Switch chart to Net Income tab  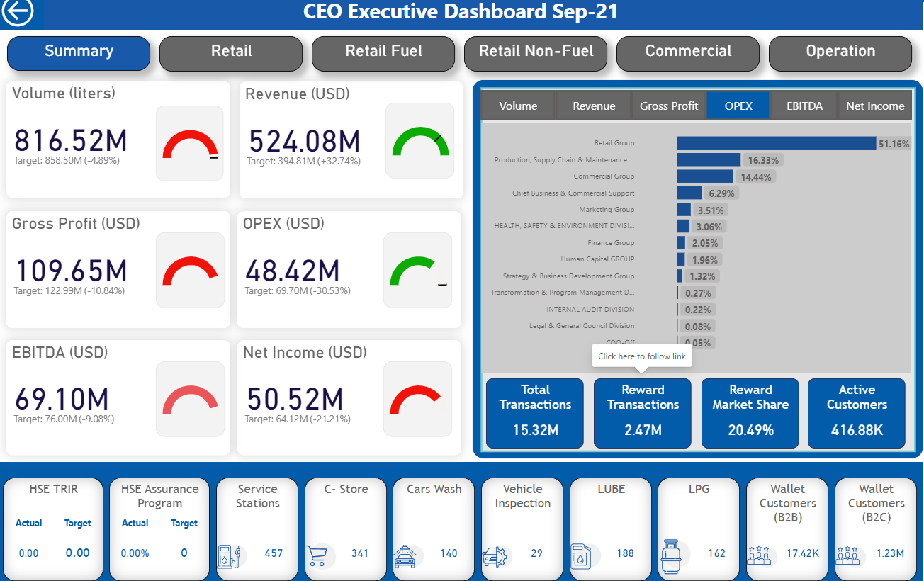[x=875, y=106]
